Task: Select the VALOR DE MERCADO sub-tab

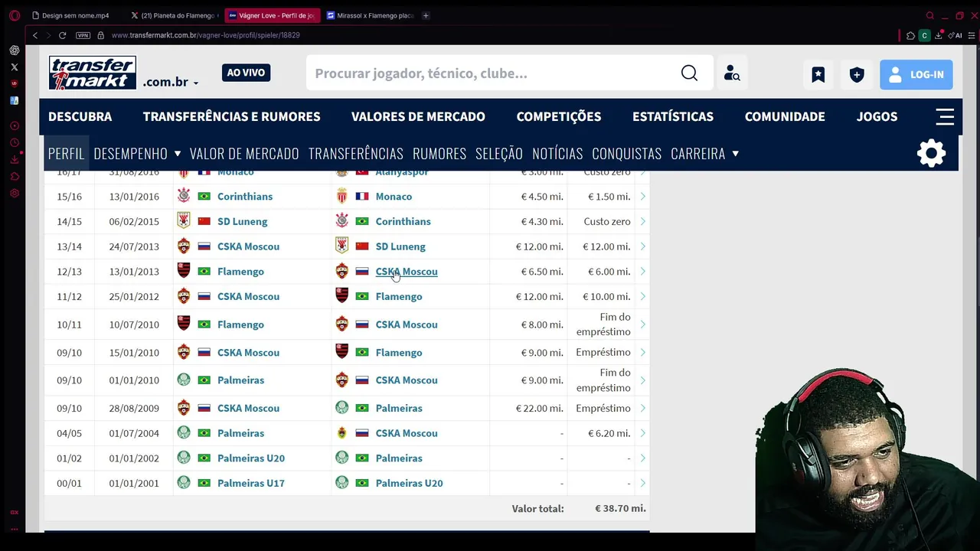Action: point(244,153)
